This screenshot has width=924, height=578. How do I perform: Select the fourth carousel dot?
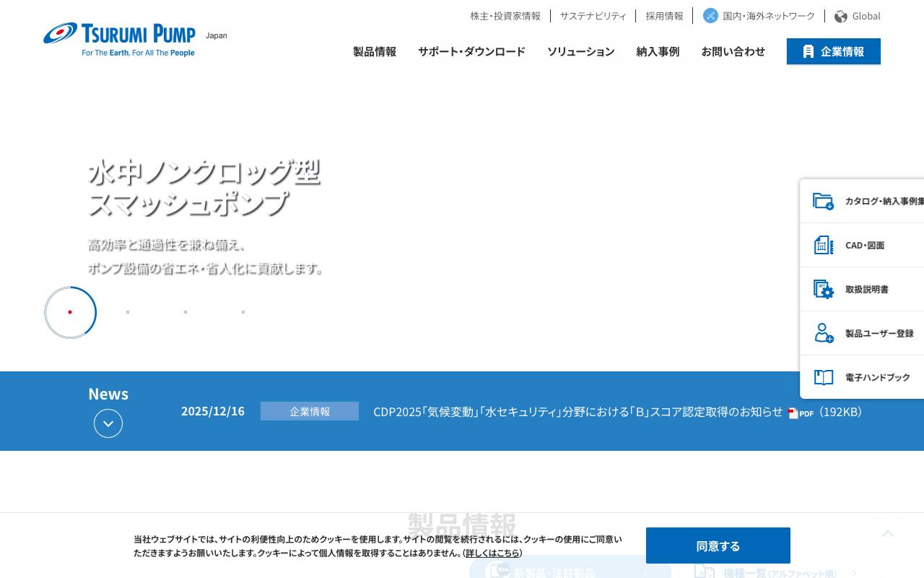pos(243,312)
